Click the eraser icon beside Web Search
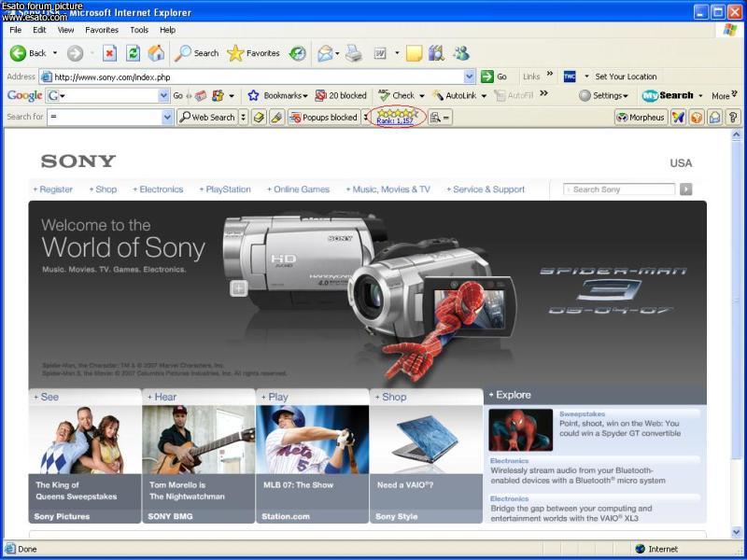 click(x=260, y=118)
